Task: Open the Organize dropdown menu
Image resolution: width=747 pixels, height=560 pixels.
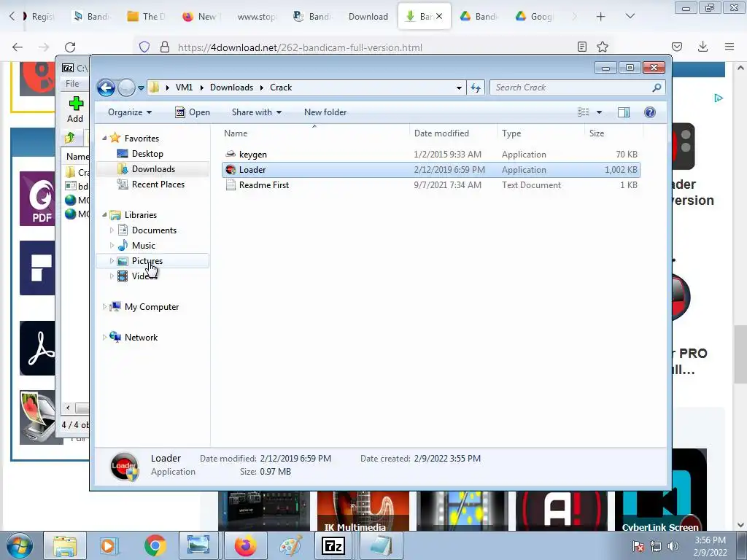Action: coord(130,112)
